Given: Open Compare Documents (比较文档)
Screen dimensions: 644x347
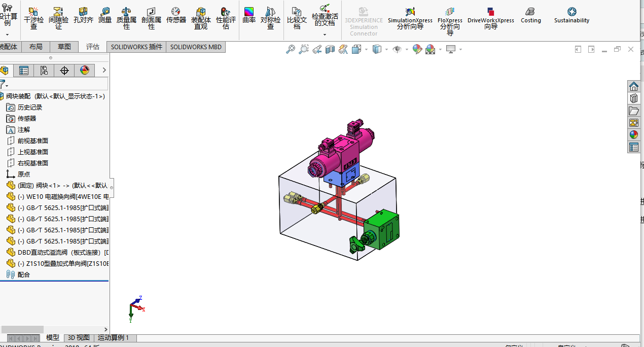Looking at the screenshot, I should [297, 18].
